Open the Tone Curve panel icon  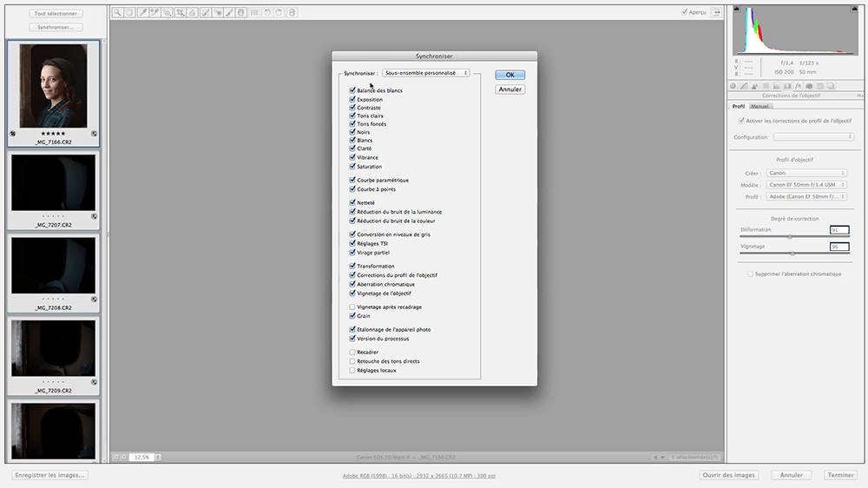pos(744,86)
